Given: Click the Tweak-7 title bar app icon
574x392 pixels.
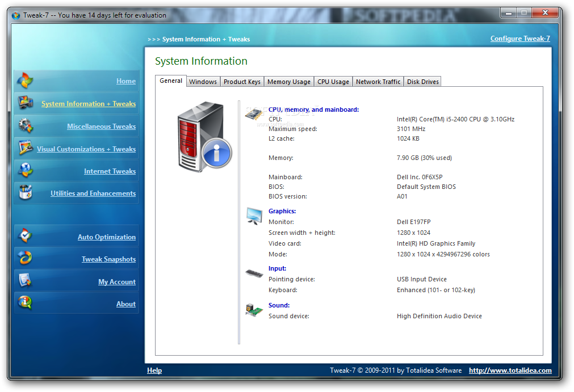Looking at the screenshot, I should pos(15,15).
